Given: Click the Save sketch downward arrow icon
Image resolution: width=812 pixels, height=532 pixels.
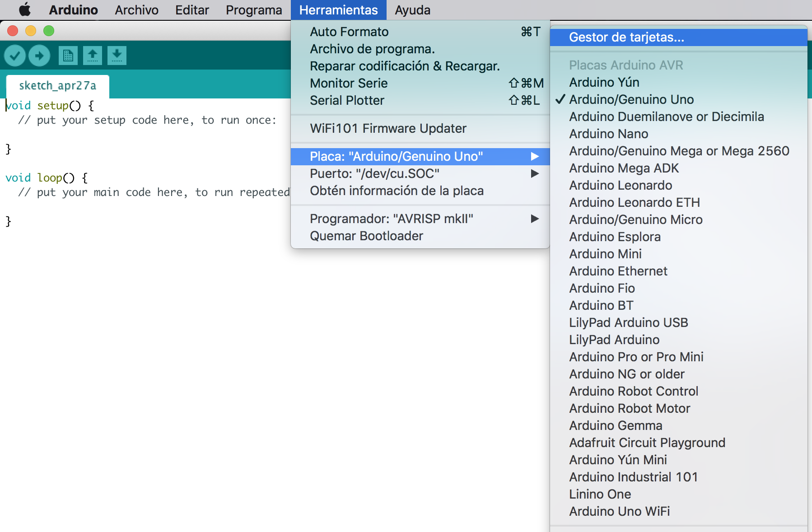Looking at the screenshot, I should click(117, 56).
